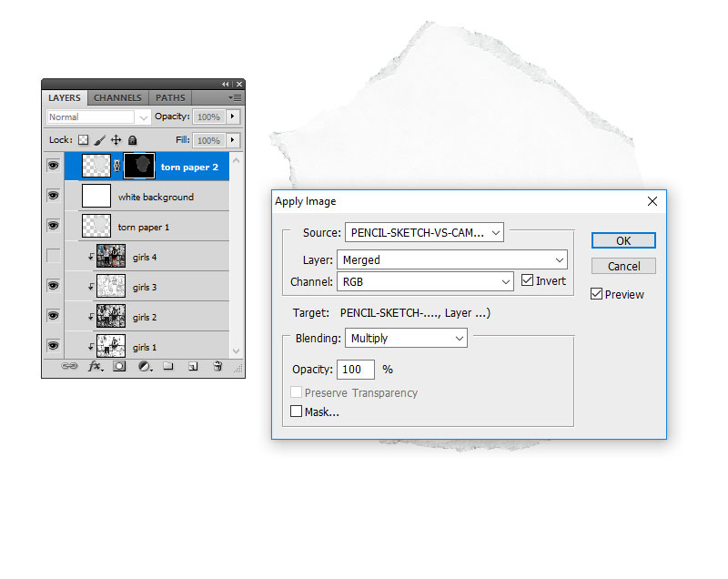
Task: Toggle the Preview checkbox off
Action: coord(596,294)
